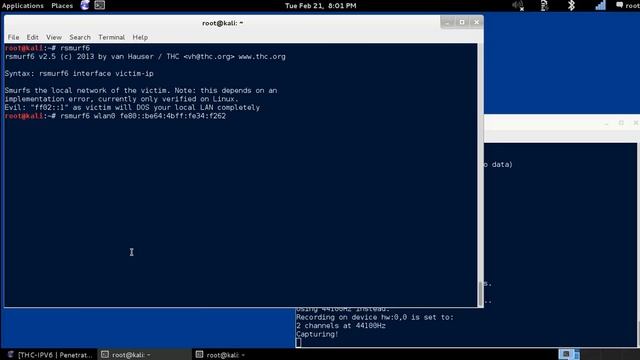
Task: Open the View menu in terminal
Action: (54, 37)
